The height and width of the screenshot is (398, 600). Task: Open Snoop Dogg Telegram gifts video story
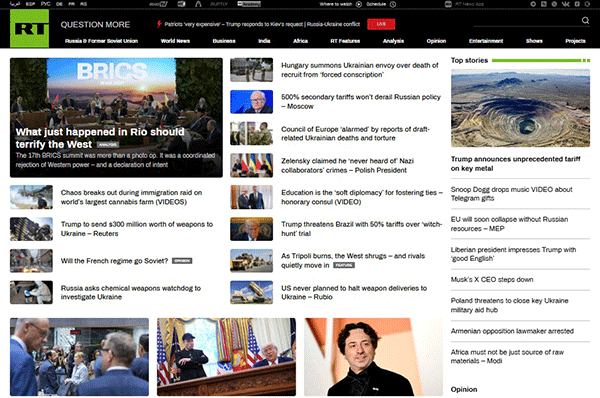[511, 194]
